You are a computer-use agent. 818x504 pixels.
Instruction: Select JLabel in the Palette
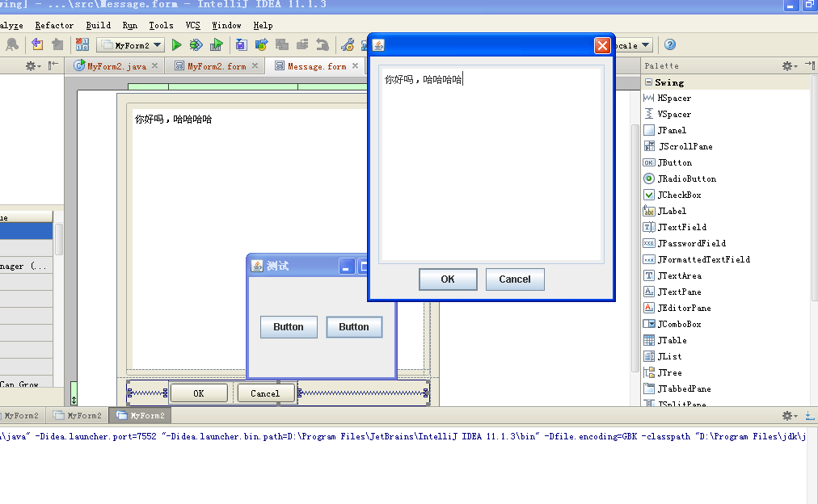coord(664,211)
